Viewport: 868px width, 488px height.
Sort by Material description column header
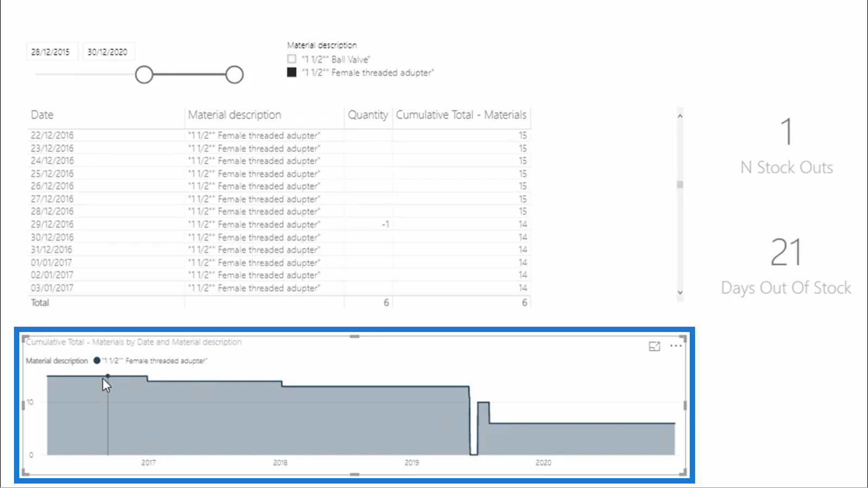point(234,115)
